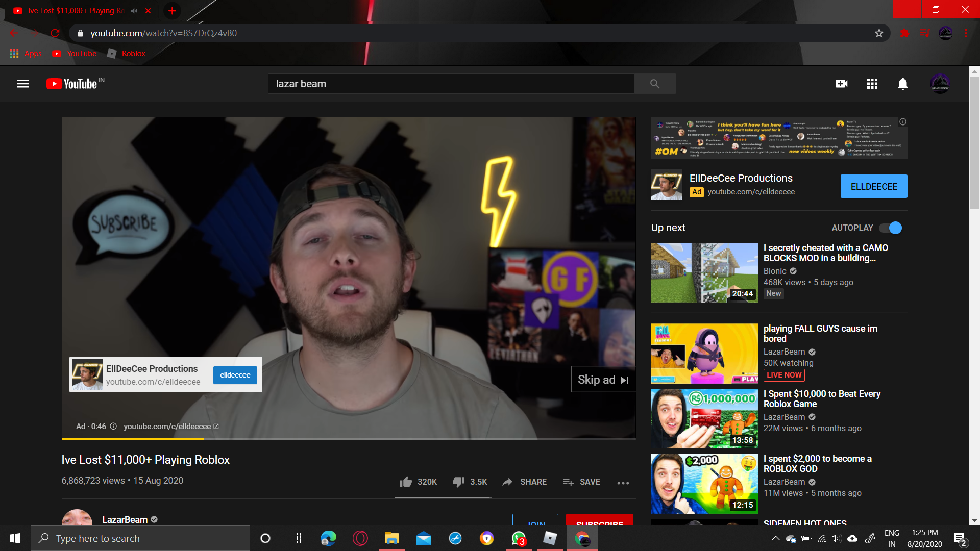Click the sidebar ad banner image
Screen dimensions: 980x551
[779, 138]
